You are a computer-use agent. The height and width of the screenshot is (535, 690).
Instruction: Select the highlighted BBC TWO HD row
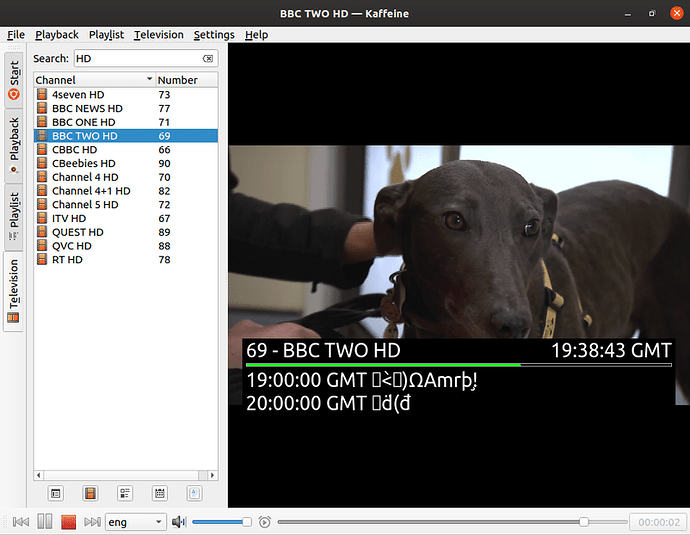pyautogui.click(x=126, y=136)
